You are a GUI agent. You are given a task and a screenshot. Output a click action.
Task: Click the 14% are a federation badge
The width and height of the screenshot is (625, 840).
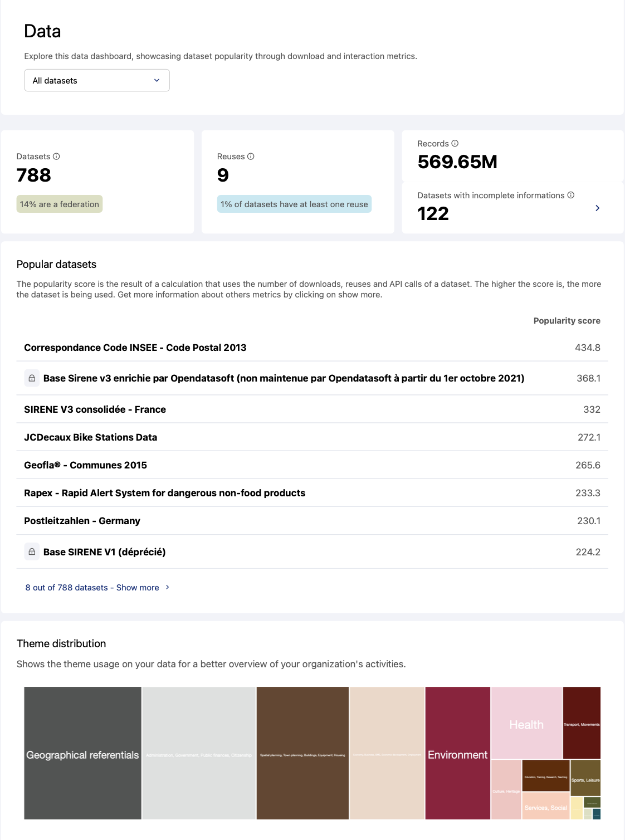(60, 204)
